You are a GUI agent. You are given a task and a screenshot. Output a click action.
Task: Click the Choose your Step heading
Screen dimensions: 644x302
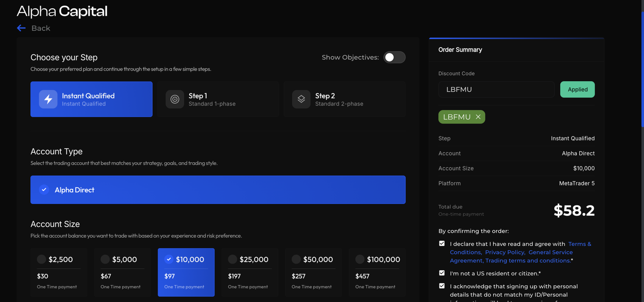click(x=64, y=58)
